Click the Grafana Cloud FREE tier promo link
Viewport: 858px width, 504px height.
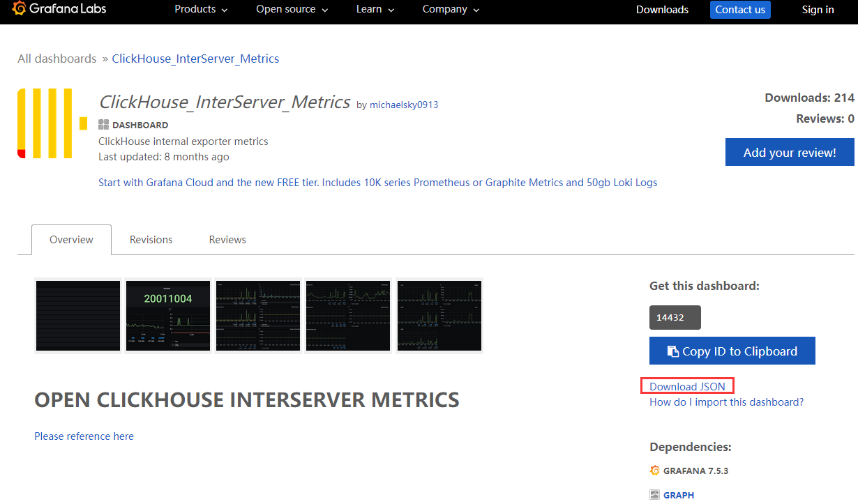pyautogui.click(x=378, y=183)
